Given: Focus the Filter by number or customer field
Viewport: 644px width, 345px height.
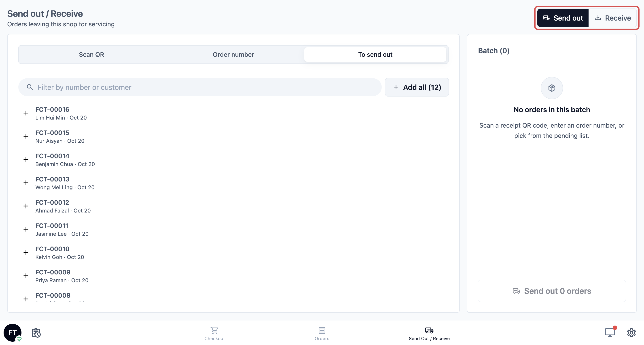Looking at the screenshot, I should [200, 87].
